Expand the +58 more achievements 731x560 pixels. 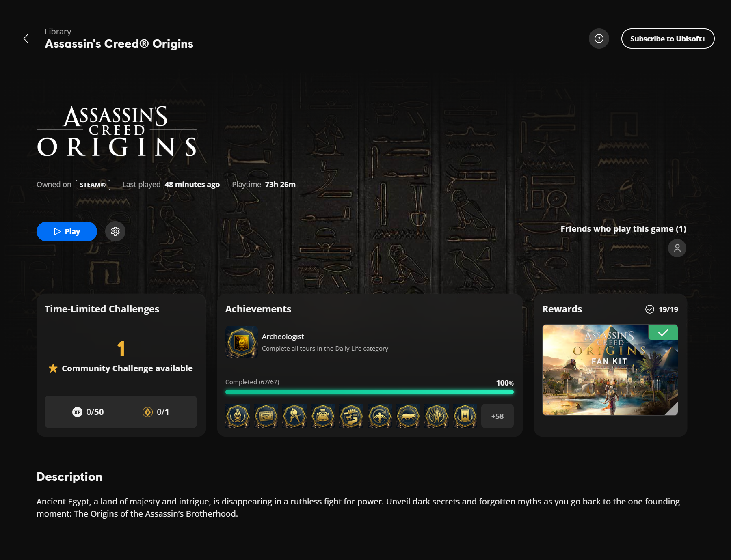click(x=497, y=416)
